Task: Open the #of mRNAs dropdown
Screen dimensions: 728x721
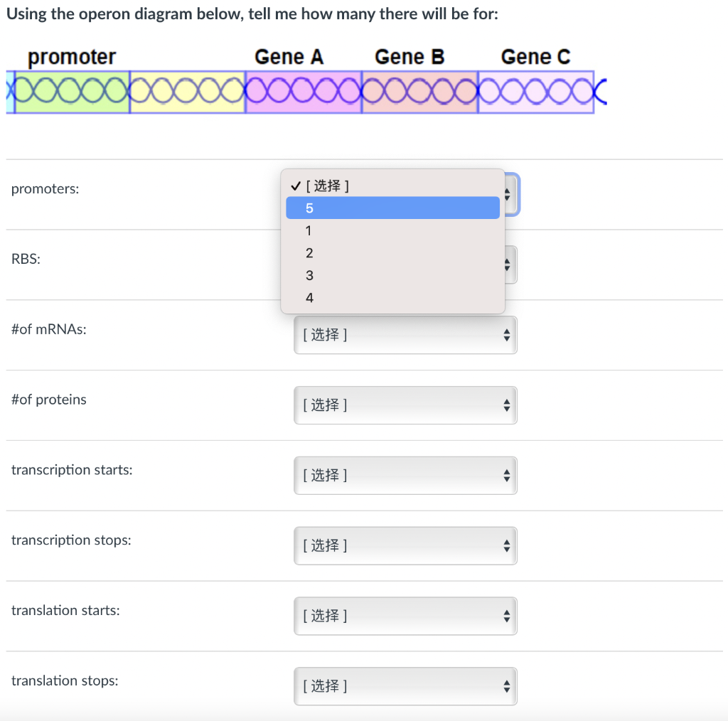Action: (x=405, y=334)
